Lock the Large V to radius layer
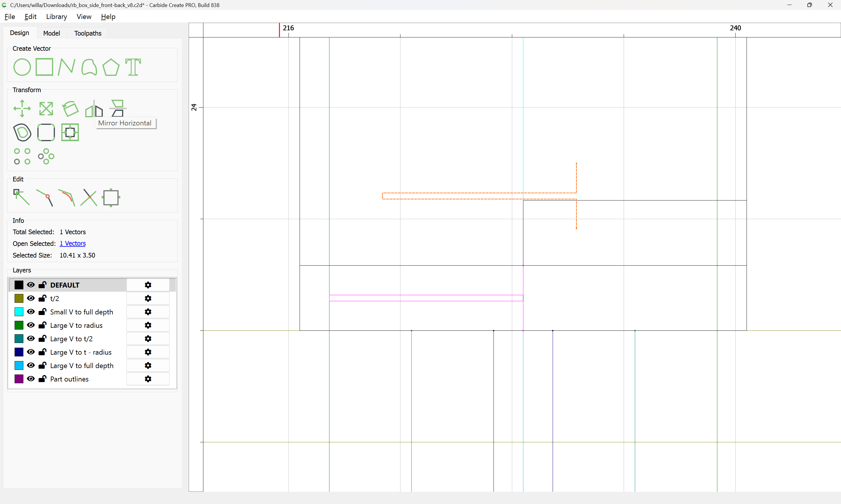Viewport: 841px width, 504px height. coord(43,325)
